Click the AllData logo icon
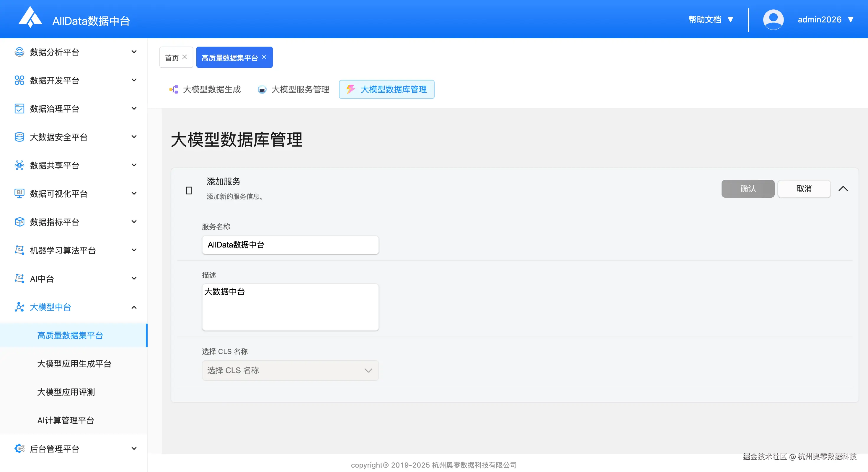The image size is (868, 472). 30,17
